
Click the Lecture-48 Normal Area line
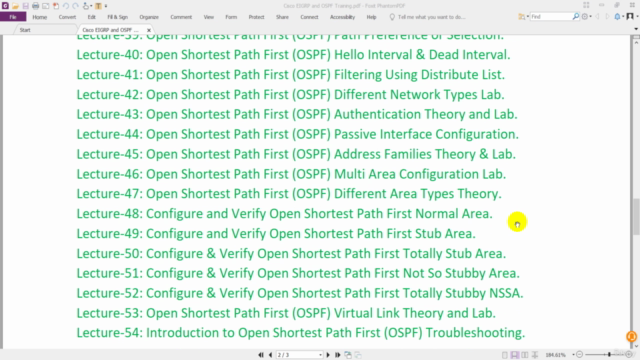click(284, 213)
